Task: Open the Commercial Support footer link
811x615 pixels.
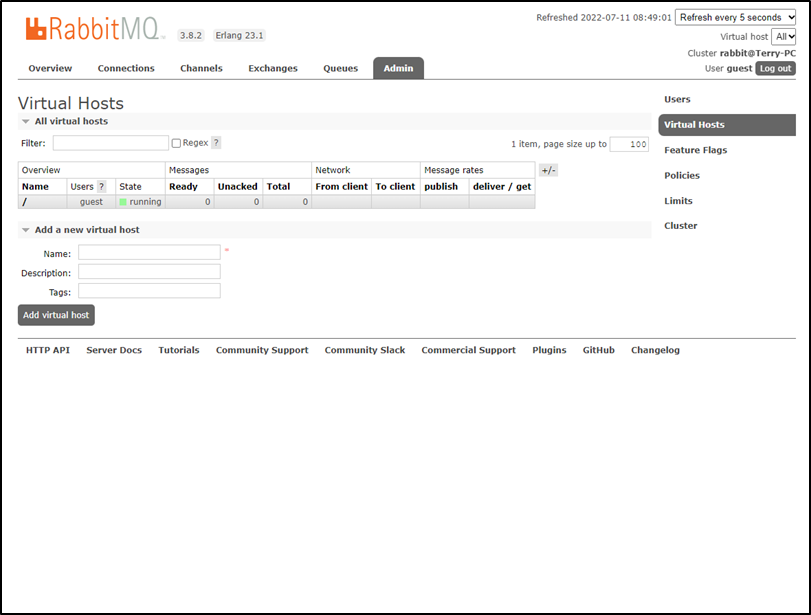Action: coord(468,350)
